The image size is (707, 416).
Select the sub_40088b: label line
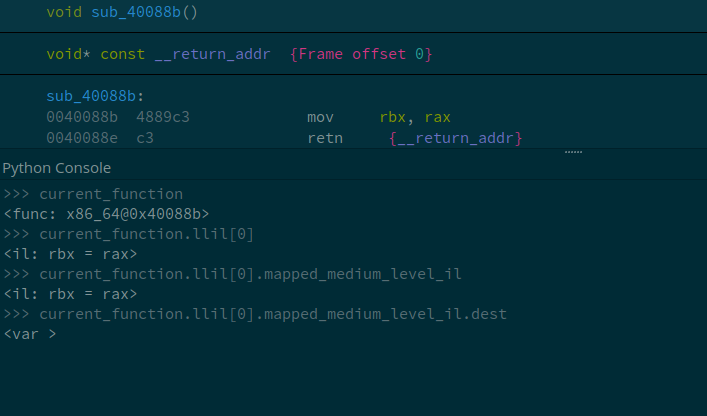point(95,96)
